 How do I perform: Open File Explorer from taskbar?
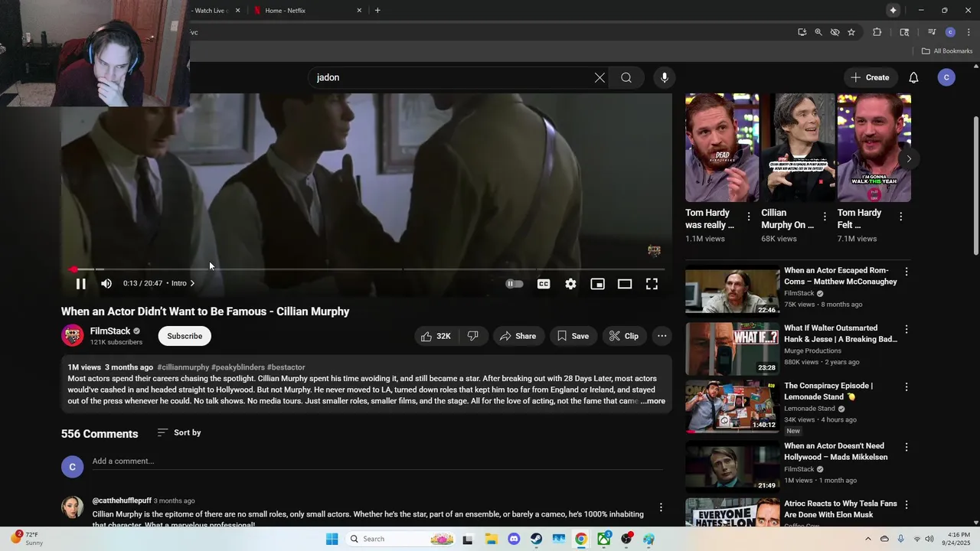click(x=491, y=539)
